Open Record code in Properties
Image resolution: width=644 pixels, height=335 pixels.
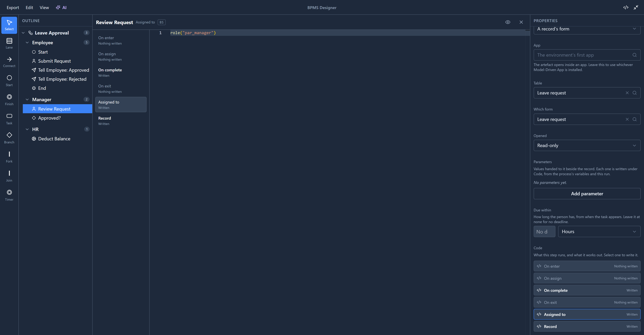pyautogui.click(x=587, y=326)
